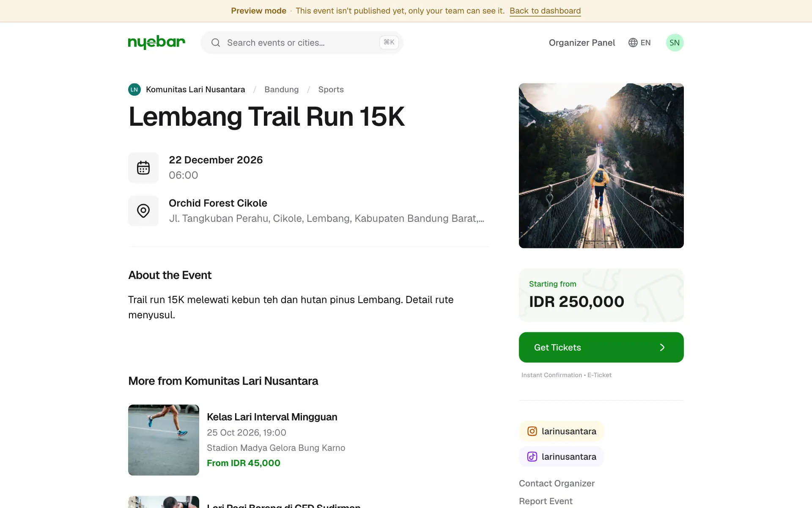Focus the Search events or cities field
The width and height of the screenshot is (812, 508).
coord(302,43)
